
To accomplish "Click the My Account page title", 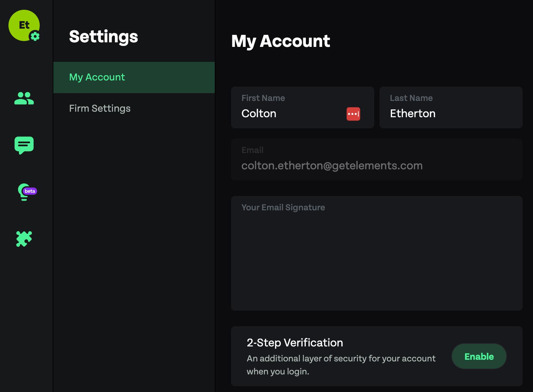I will click(280, 41).
